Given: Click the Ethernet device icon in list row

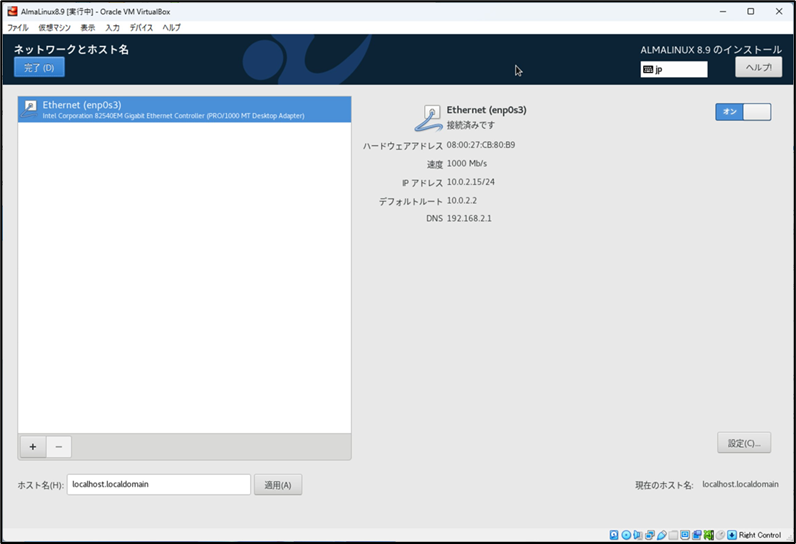Looking at the screenshot, I should point(29,109).
